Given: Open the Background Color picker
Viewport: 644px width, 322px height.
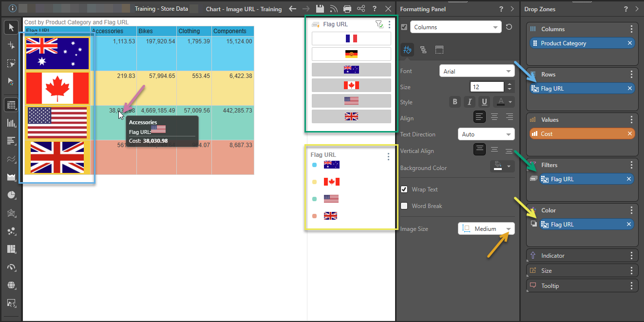Looking at the screenshot, I should pos(502,167).
